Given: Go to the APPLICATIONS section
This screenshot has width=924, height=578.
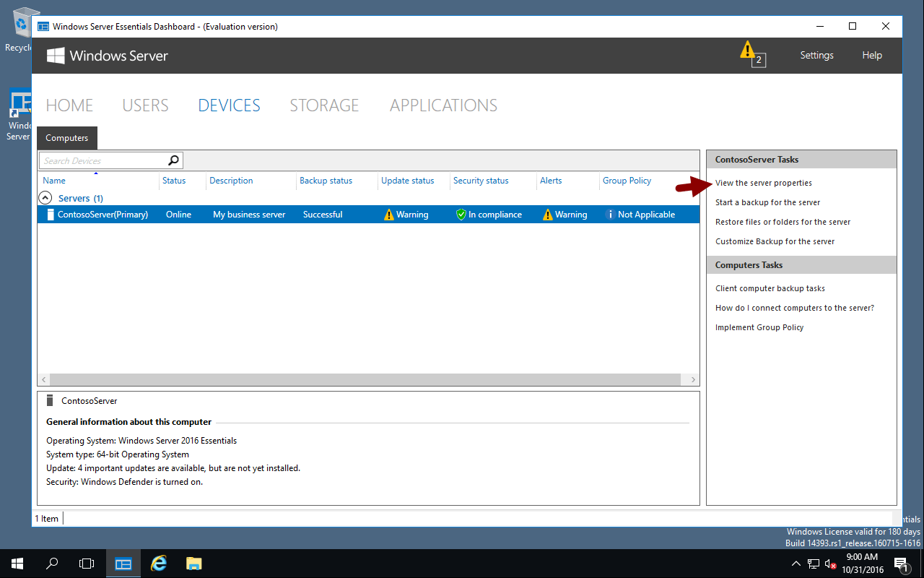Looking at the screenshot, I should [443, 105].
